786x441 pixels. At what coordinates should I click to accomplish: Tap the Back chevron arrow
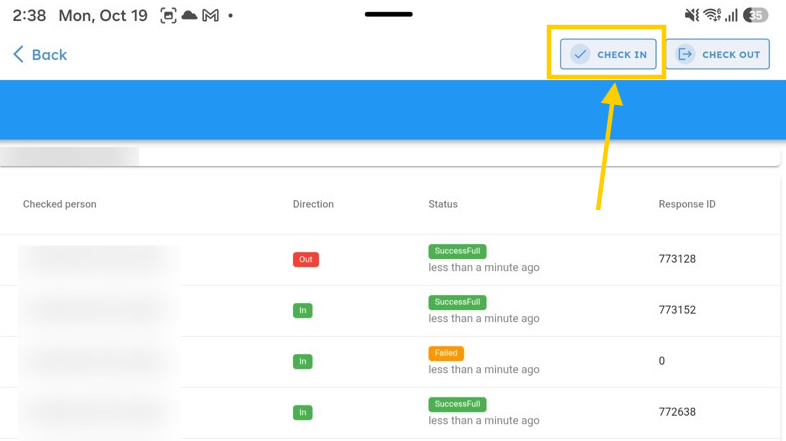click(19, 54)
